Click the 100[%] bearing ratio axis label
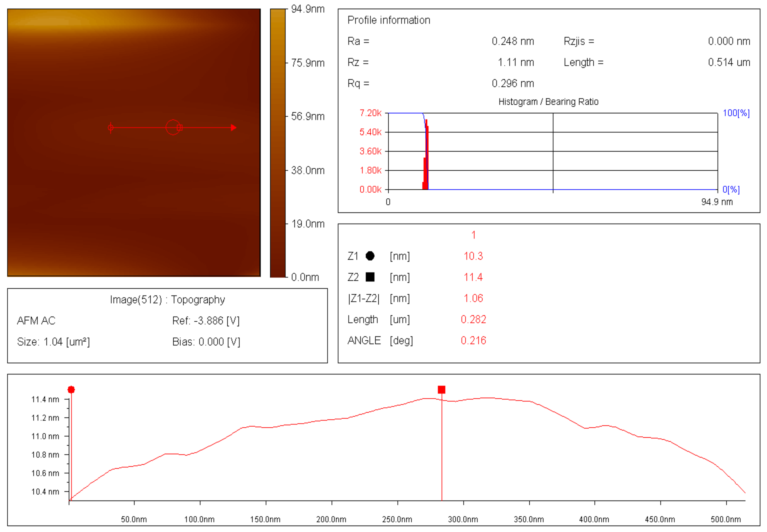 (736, 113)
